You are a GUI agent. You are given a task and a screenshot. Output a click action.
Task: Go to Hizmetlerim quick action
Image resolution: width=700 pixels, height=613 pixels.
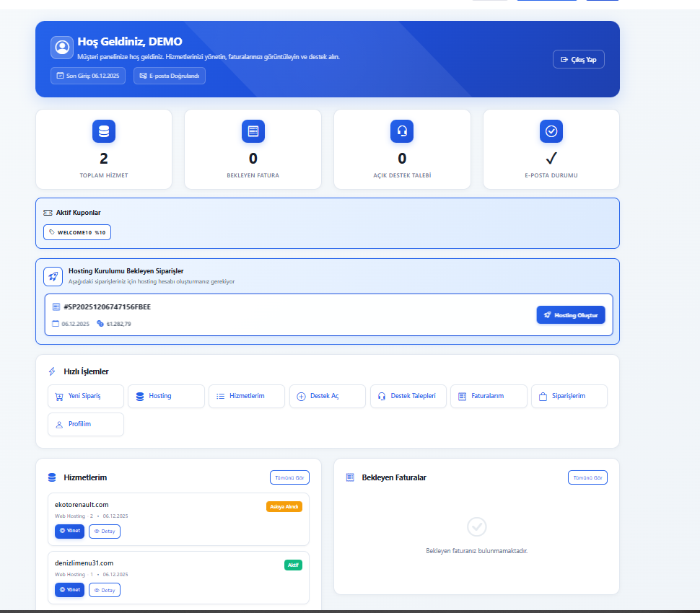(x=247, y=396)
